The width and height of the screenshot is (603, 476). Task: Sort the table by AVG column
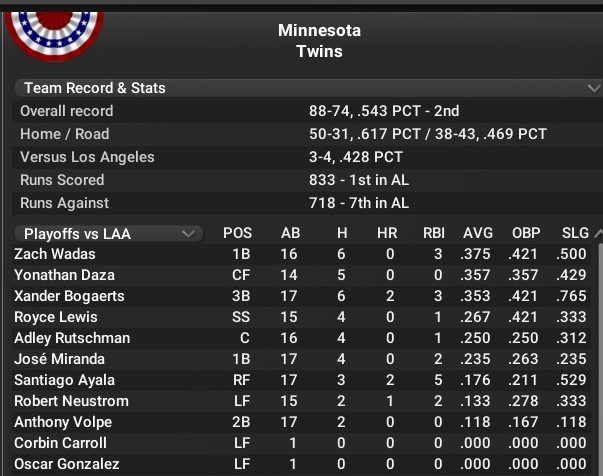(x=478, y=234)
